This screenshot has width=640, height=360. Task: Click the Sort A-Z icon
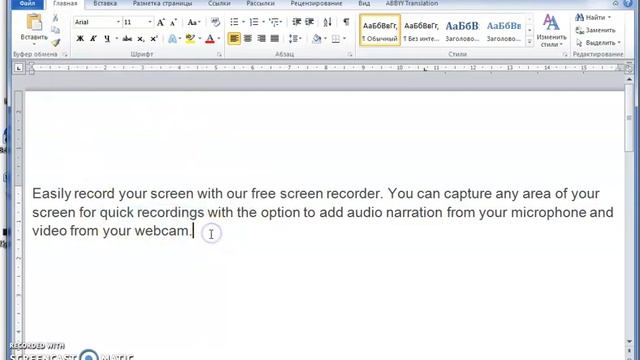coord(327,22)
